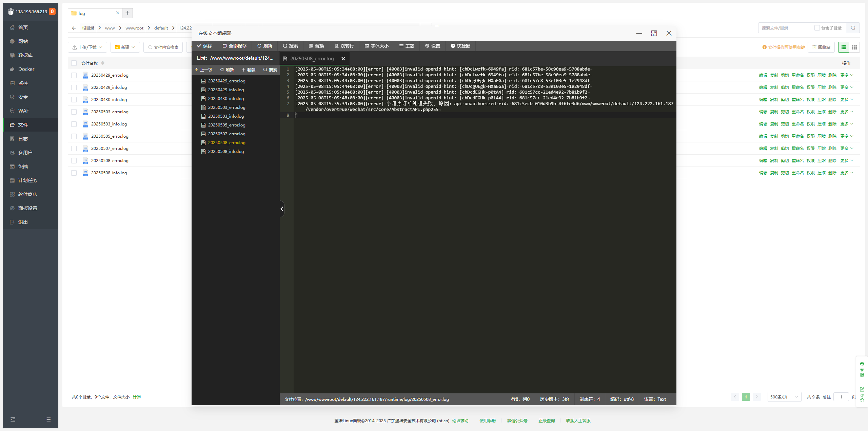Open 跳转行 go-to-line tool
Image resolution: width=868 pixels, height=431 pixels.
tap(344, 46)
